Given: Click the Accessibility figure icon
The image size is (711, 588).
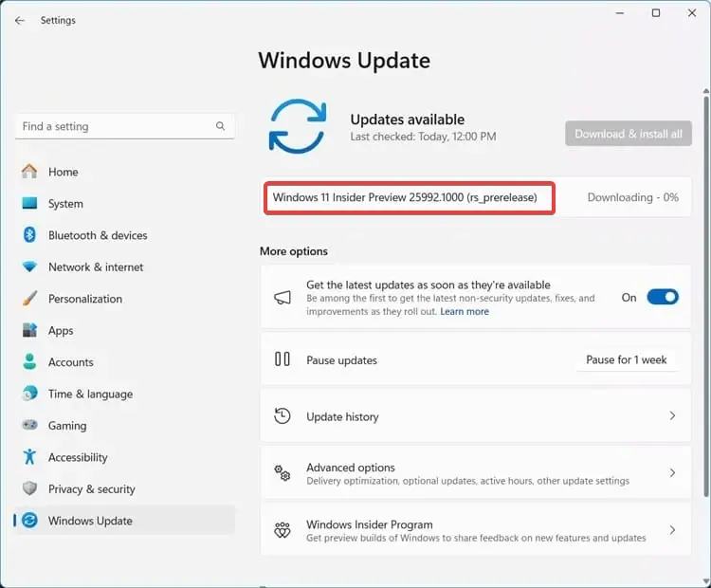Looking at the screenshot, I should point(29,457).
